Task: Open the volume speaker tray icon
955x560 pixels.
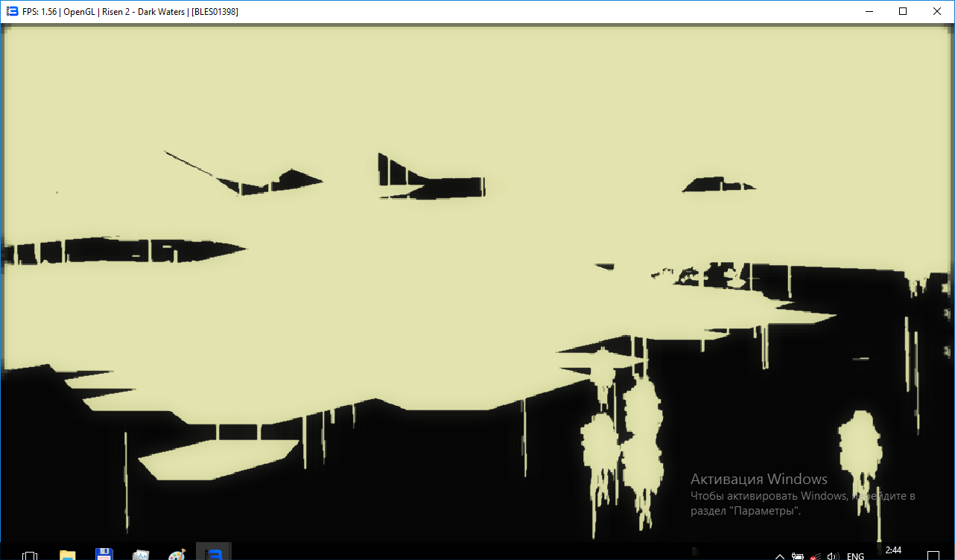Action: (834, 556)
